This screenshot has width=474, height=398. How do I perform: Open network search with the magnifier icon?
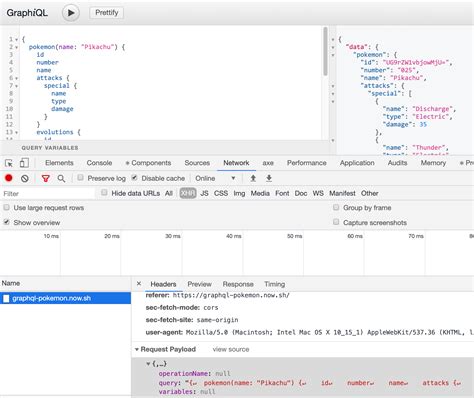coord(61,178)
